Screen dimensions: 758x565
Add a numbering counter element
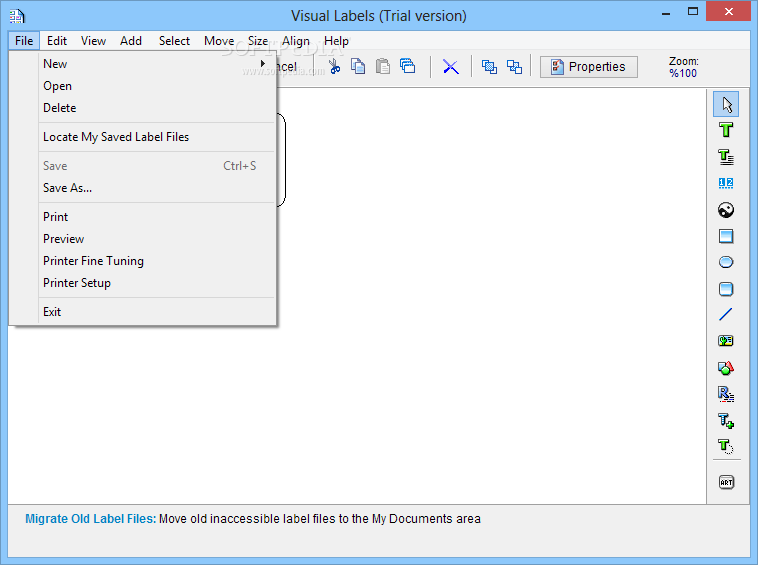(x=726, y=183)
